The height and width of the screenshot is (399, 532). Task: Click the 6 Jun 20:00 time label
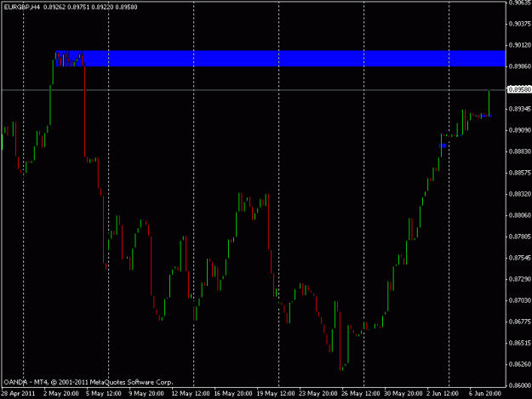pyautogui.click(x=485, y=394)
